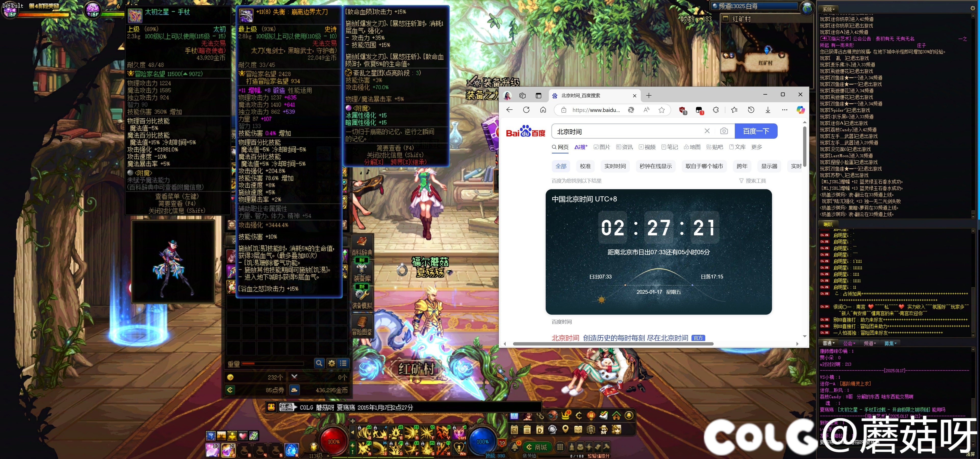
Task: Open the browser three-dot settings menu
Action: (x=785, y=110)
